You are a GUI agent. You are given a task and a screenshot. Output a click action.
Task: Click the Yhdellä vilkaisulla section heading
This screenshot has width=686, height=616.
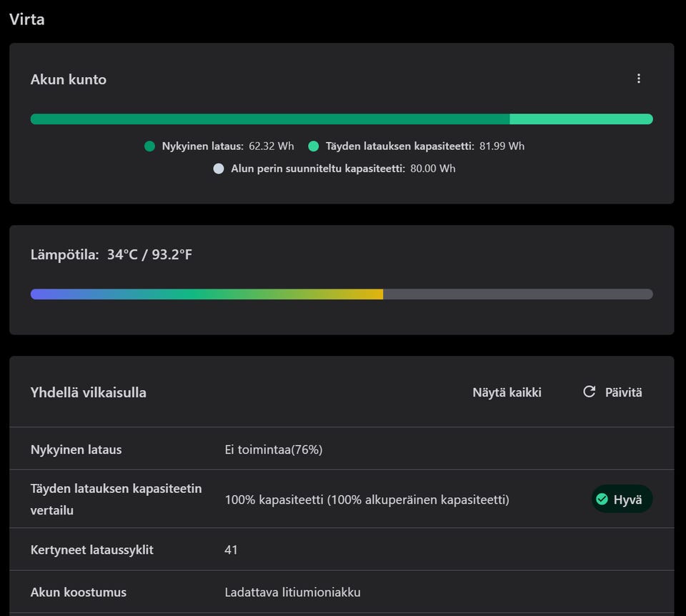(x=88, y=392)
